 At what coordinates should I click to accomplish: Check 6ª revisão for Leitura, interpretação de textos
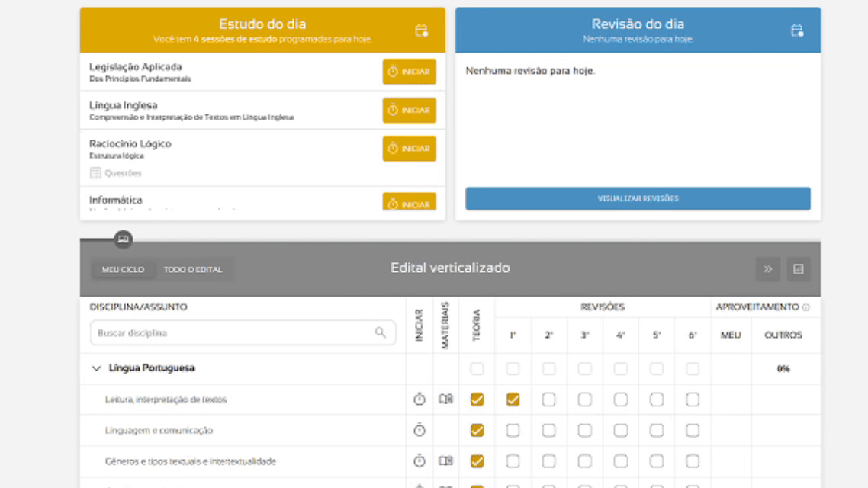pyautogui.click(x=693, y=400)
